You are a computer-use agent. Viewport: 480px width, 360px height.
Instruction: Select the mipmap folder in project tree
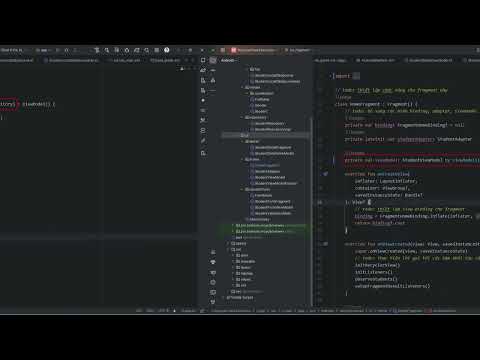click(245, 273)
